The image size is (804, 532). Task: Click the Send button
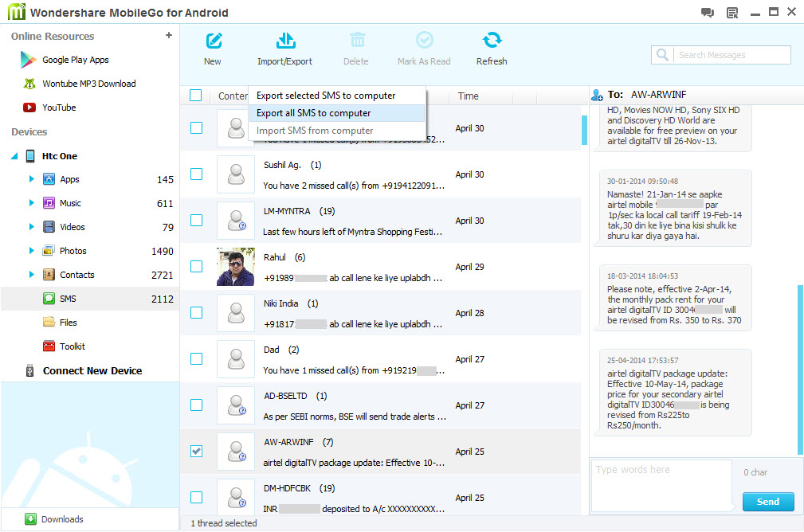pyautogui.click(x=768, y=502)
